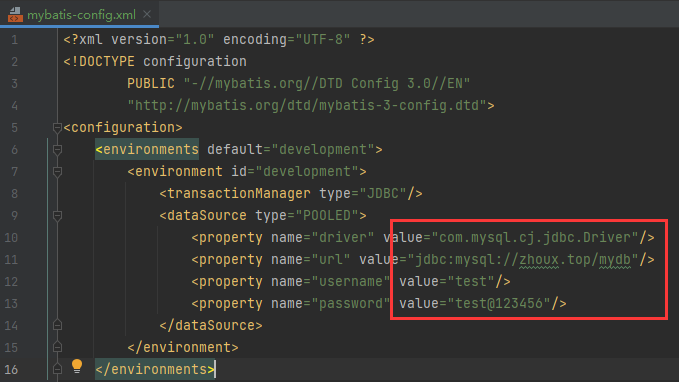Click the XML file icon on the mybatis-config.xml tab
This screenshot has width=679, height=382.
coord(15,15)
